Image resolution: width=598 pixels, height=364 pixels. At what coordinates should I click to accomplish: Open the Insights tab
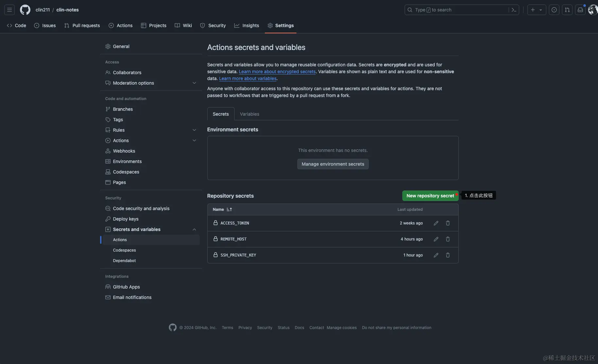coord(247,25)
